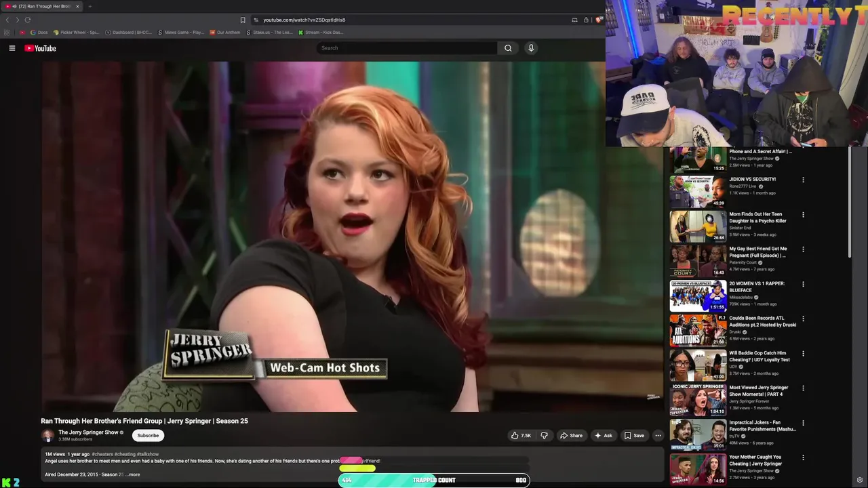Open the apps grid icon in bookmarks bar
The image size is (868, 488).
pos(7,33)
